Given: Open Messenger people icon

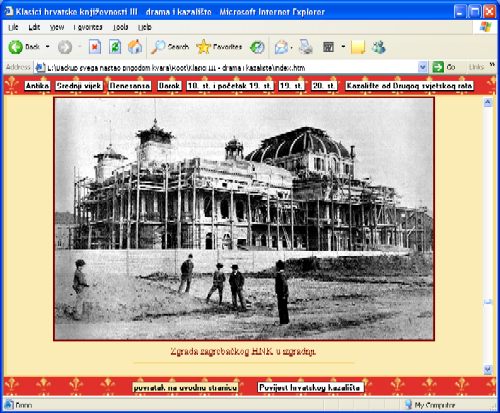Looking at the screenshot, I should click(x=379, y=47).
